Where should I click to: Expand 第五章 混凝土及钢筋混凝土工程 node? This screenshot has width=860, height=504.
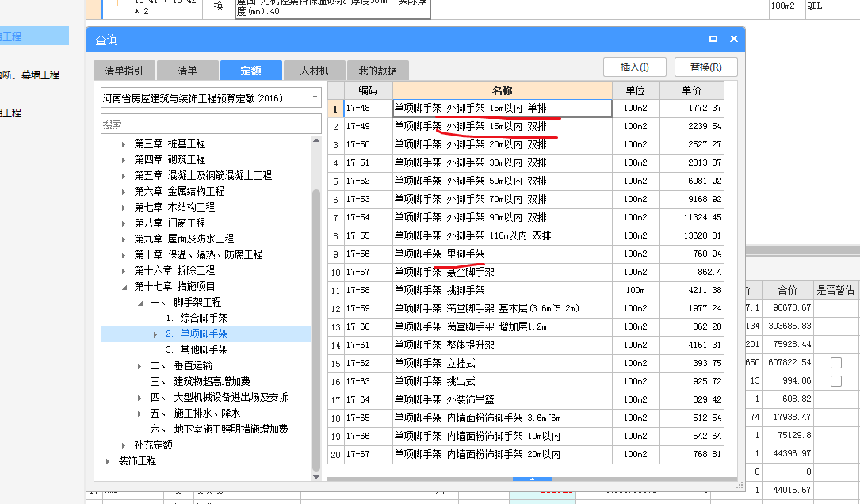click(124, 176)
